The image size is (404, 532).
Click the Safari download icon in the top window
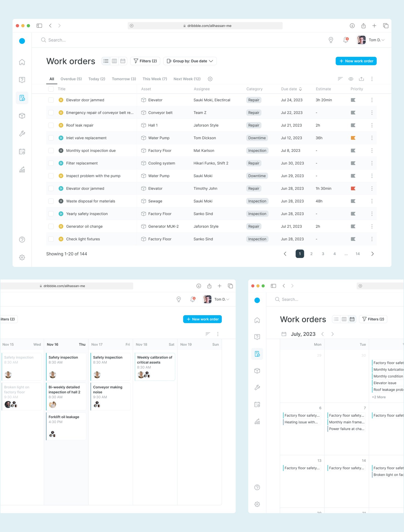click(x=352, y=26)
